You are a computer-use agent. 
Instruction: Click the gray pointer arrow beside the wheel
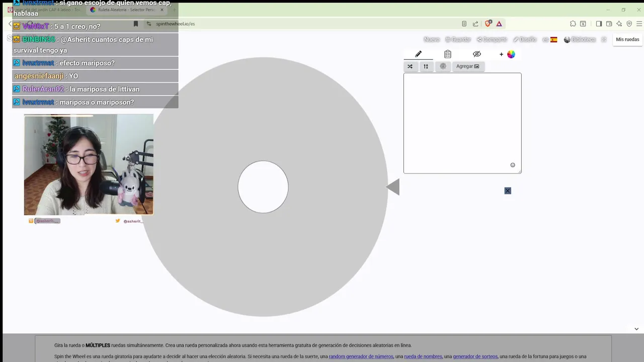[393, 187]
